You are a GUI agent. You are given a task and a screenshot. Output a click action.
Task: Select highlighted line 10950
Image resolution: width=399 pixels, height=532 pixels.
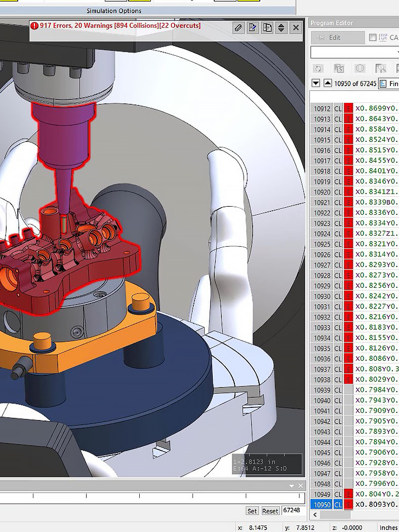[x=354, y=505]
